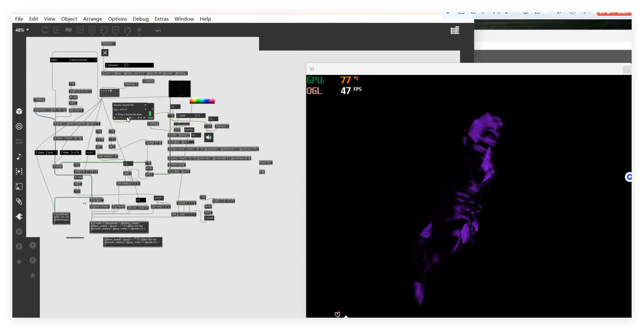
Task: Open the paint bucket format palette
Action: pos(158,30)
